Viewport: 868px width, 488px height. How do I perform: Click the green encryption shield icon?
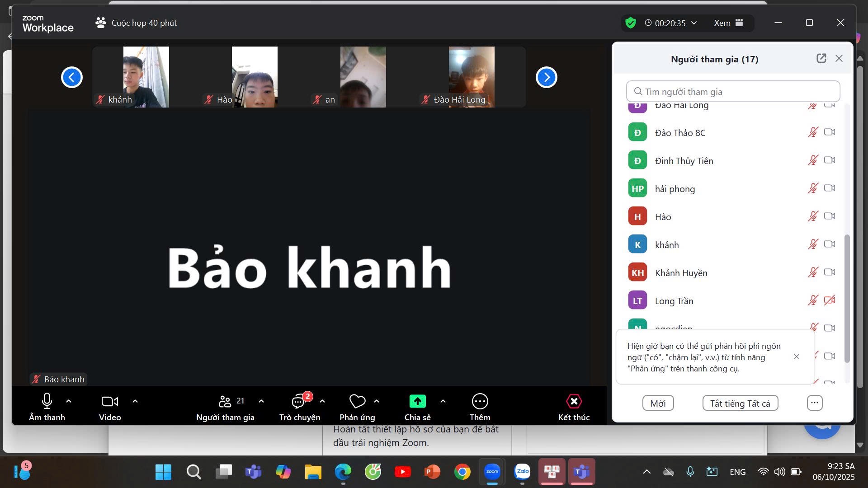point(630,23)
